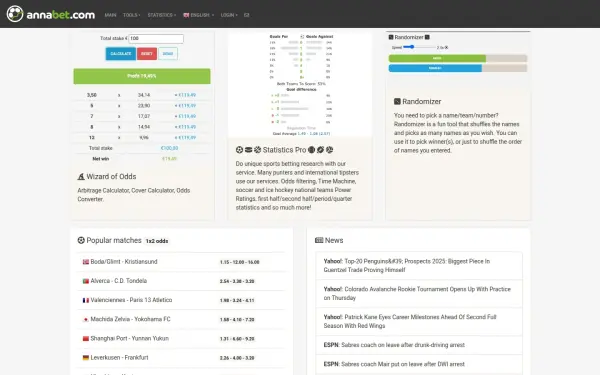The width and height of the screenshot is (600, 375).
Task: Click the annabet.com soccer ball logo
Action: coord(15,14)
